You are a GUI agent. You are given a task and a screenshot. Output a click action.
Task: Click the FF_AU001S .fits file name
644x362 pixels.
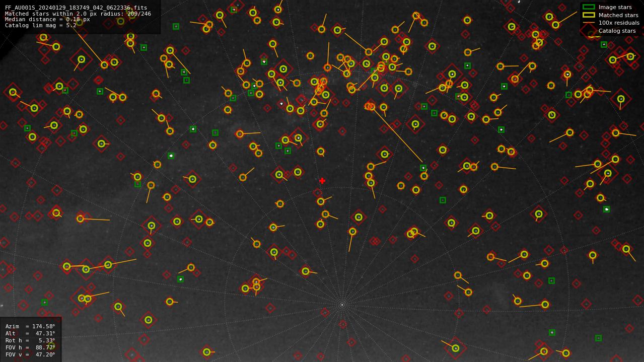[76, 8]
